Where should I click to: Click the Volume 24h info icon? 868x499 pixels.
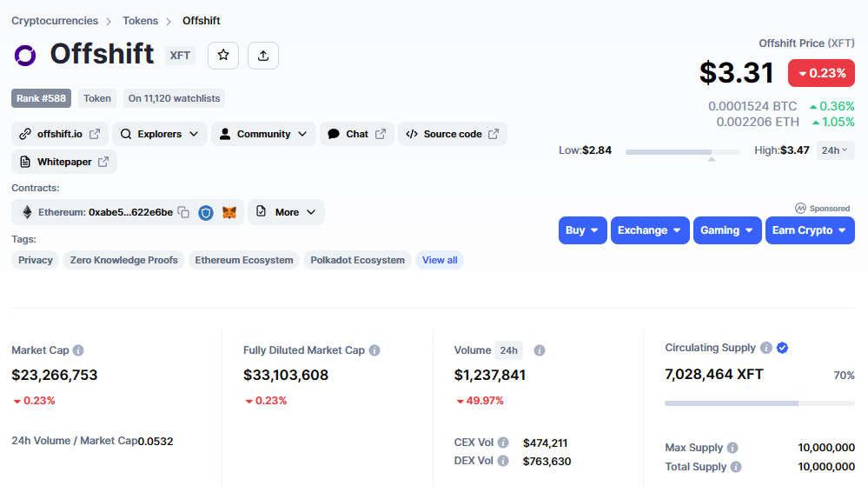point(540,350)
